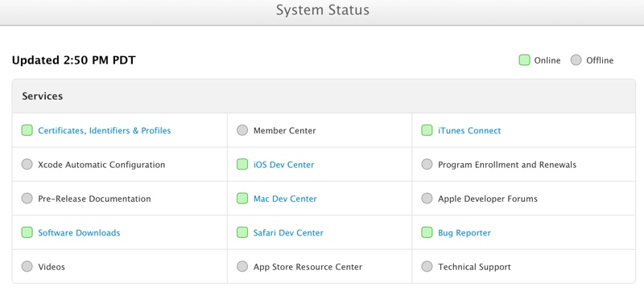Click the Videos service text

[52, 267]
